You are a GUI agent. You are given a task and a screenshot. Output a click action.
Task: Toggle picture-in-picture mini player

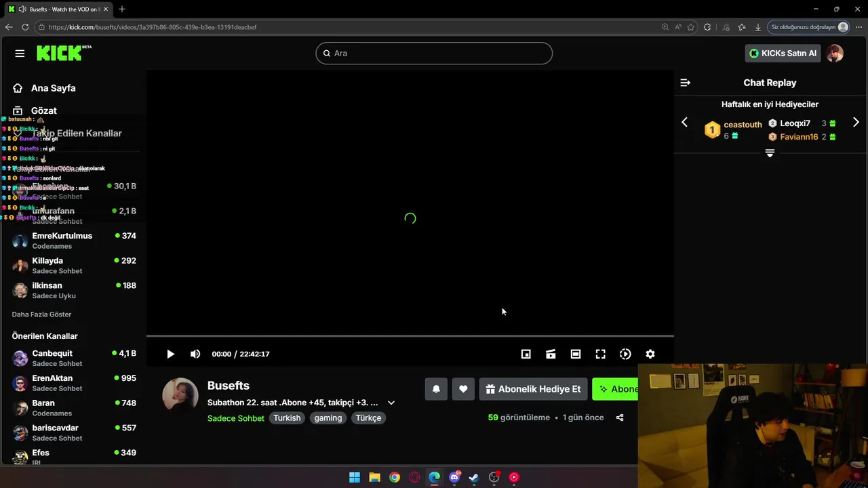coord(526,354)
